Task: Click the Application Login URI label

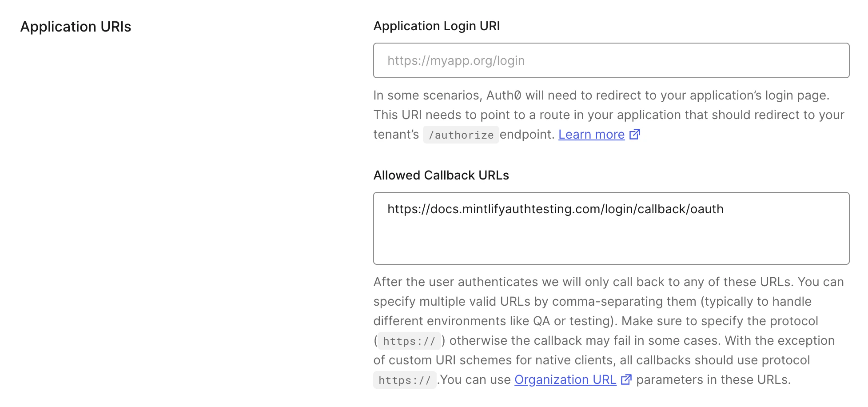Action: (x=436, y=26)
